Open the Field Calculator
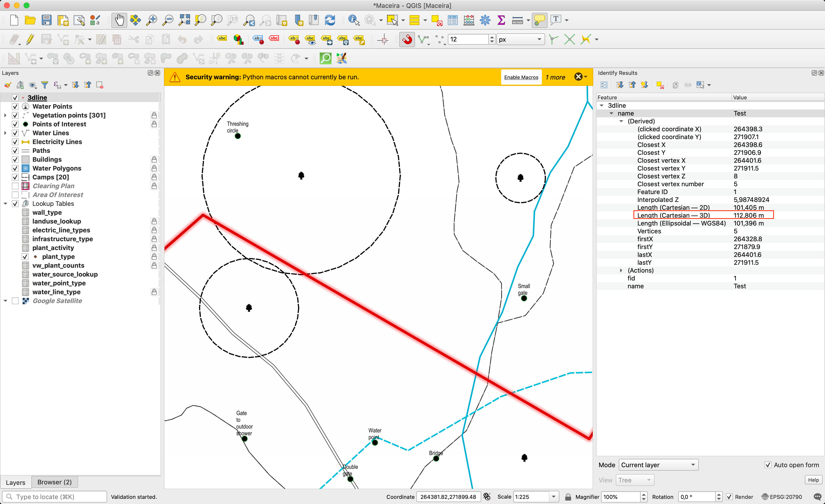825x504 pixels. pos(468,20)
